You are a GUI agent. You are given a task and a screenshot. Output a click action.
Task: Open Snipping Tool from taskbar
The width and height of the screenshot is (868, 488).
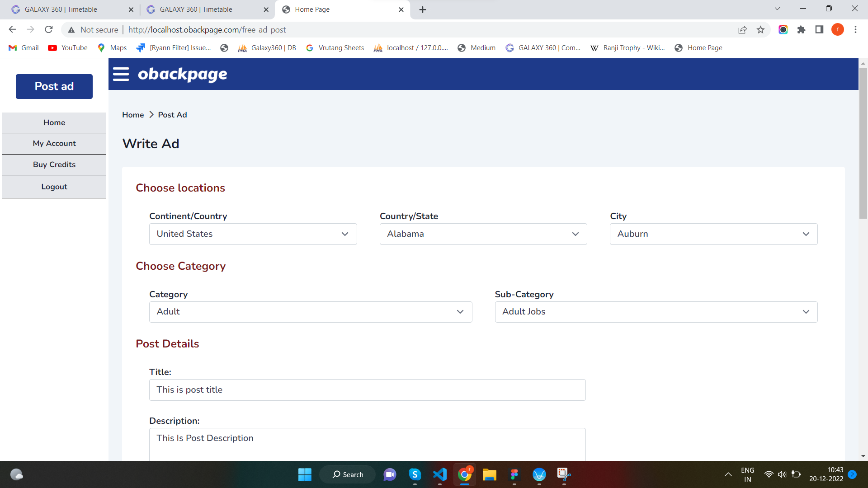(564, 474)
